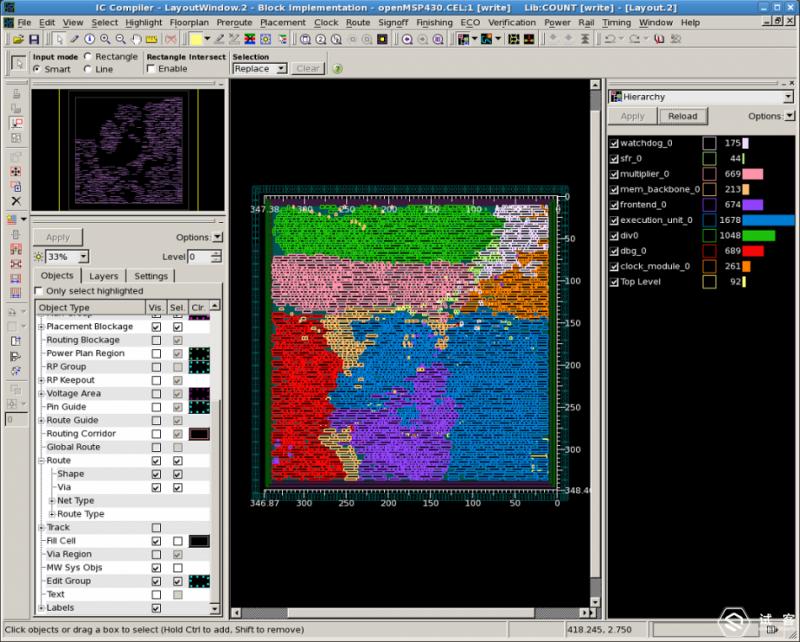Open the Selection Replace dropdown
This screenshot has width=800, height=642.
pos(260,69)
